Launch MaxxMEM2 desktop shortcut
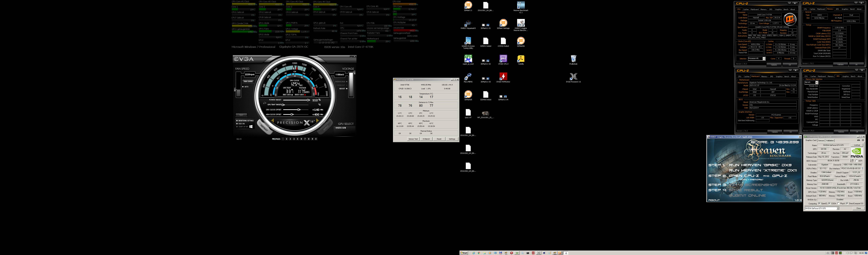 [x=468, y=78]
